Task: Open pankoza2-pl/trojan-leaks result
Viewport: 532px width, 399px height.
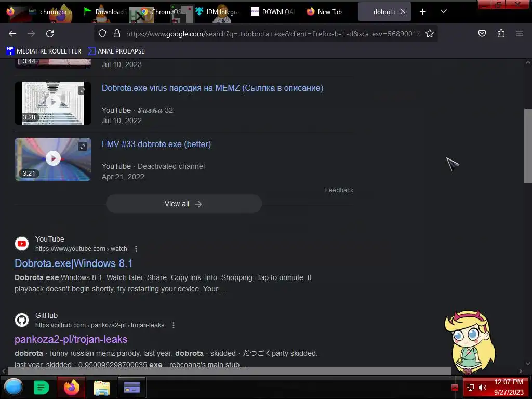Action: (x=71, y=339)
